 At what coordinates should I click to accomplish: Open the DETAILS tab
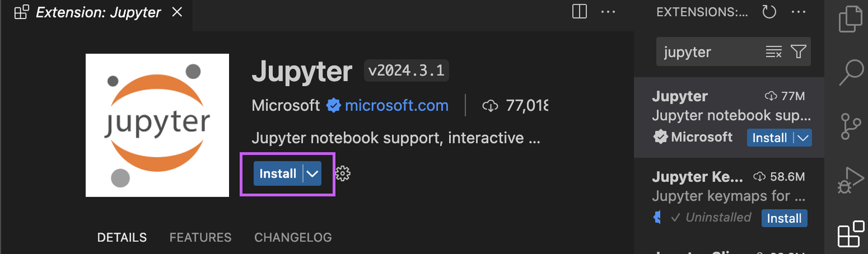pyautogui.click(x=122, y=237)
